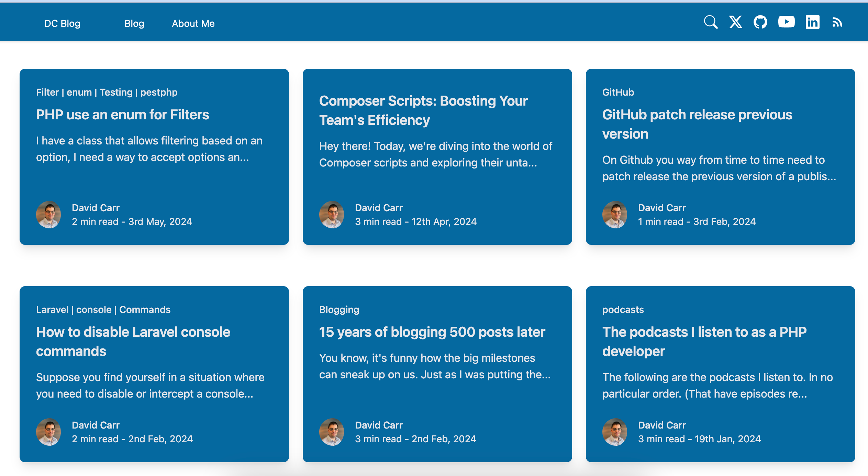Read 'Composer Scripts: Boosting Your Team's Efficiency'

point(423,110)
